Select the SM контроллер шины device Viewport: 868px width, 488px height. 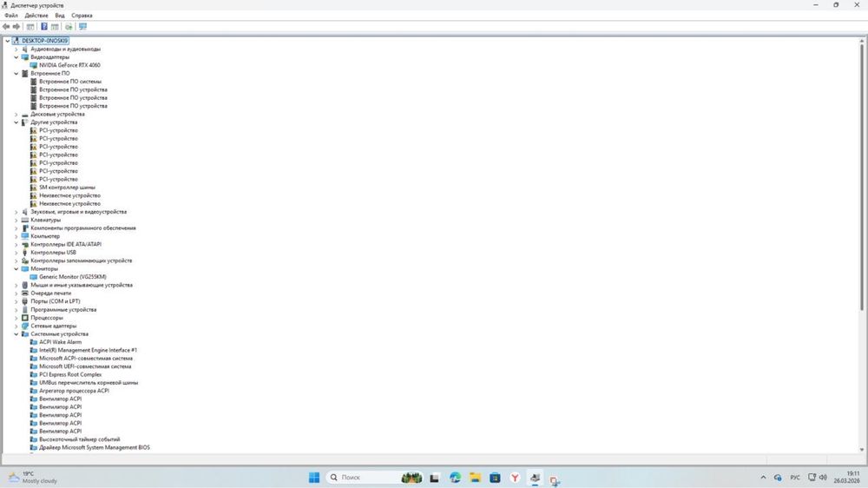pos(67,188)
